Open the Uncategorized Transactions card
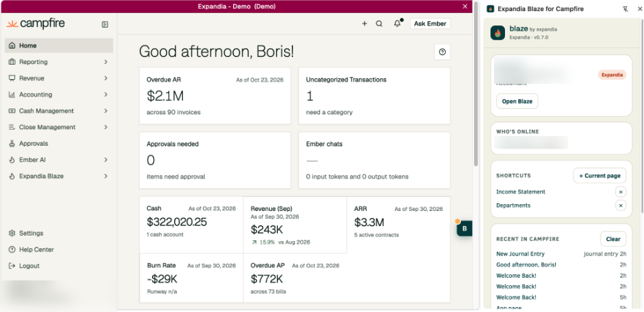644x312 pixels. (374, 96)
